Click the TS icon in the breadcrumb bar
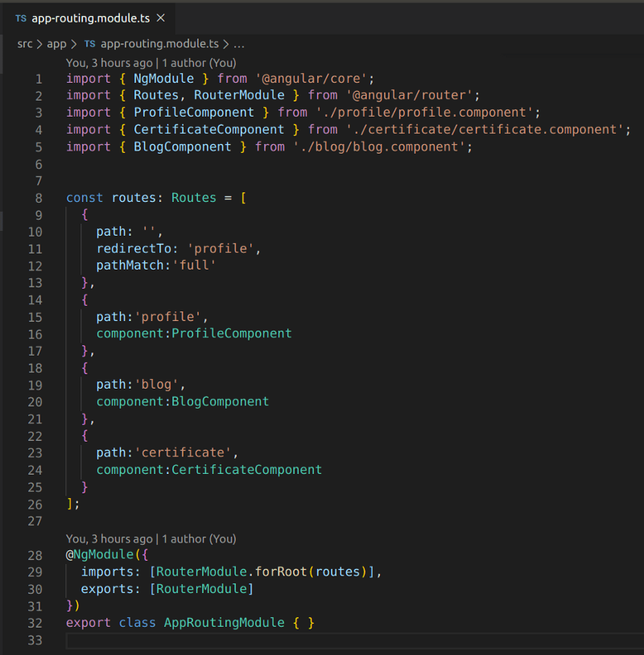Viewport: 644px width, 655px height. 91,44
